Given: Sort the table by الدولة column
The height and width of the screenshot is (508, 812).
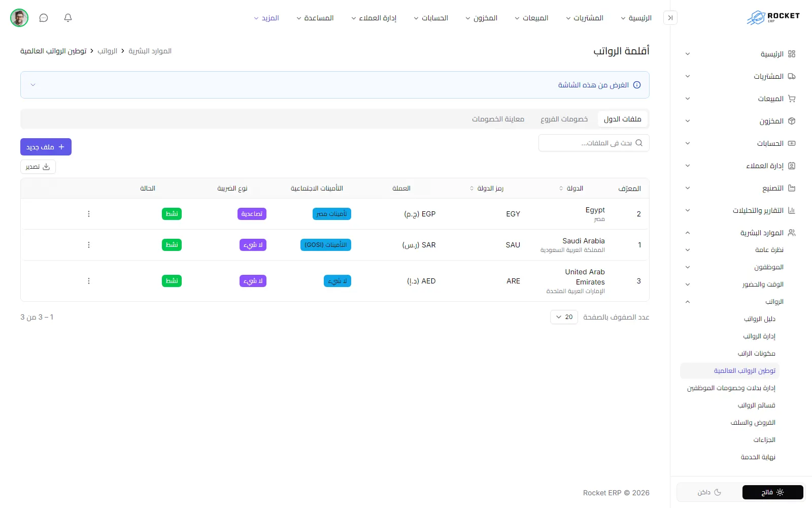Looking at the screenshot, I should click(571, 188).
